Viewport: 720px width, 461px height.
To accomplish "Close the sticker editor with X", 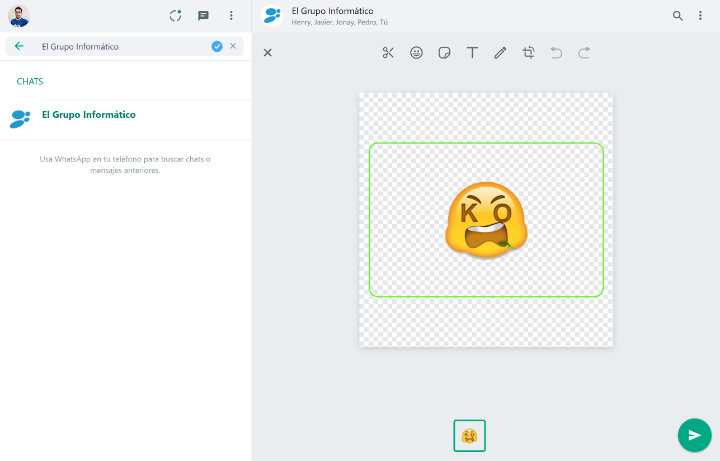I will 267,53.
